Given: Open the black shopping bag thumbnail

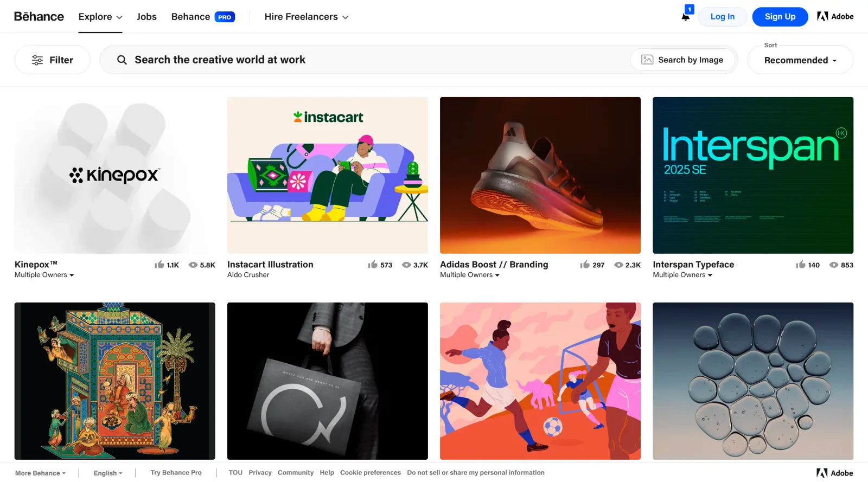Looking at the screenshot, I should click(x=328, y=381).
